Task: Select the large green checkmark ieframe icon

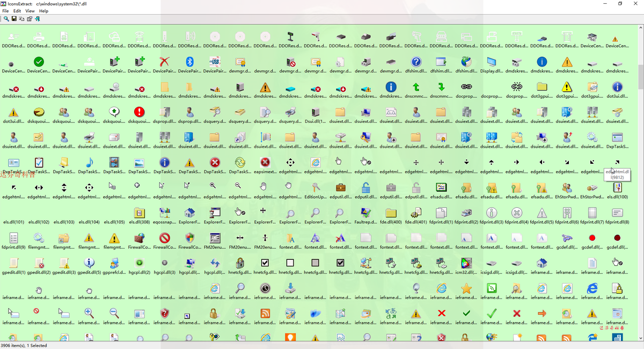Action: point(491,314)
